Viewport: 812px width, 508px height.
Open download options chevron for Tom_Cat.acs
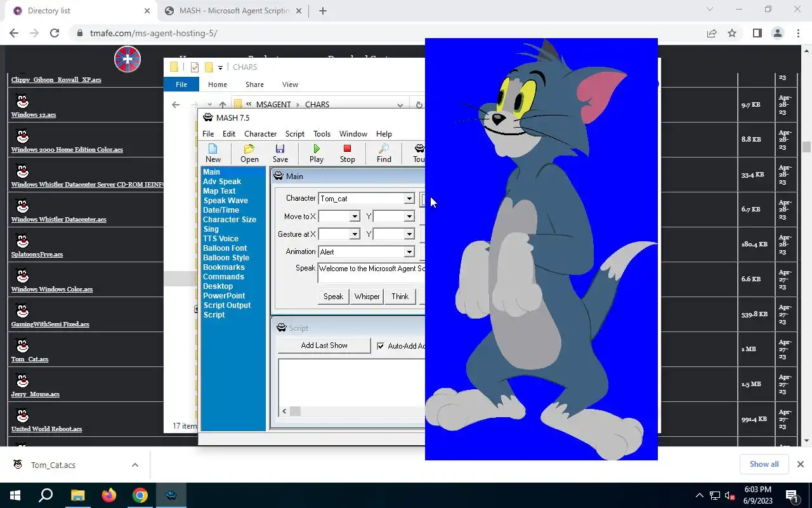pos(135,465)
